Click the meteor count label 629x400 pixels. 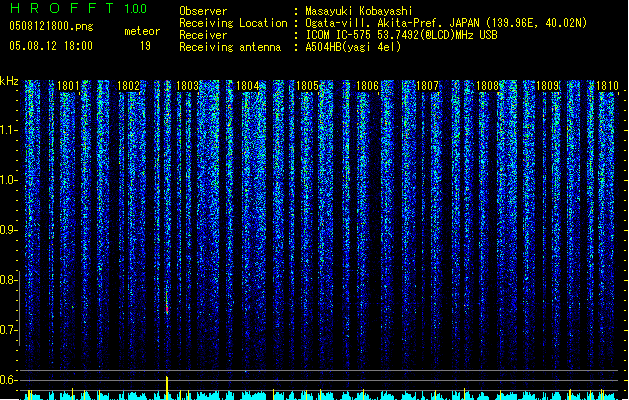point(142,31)
